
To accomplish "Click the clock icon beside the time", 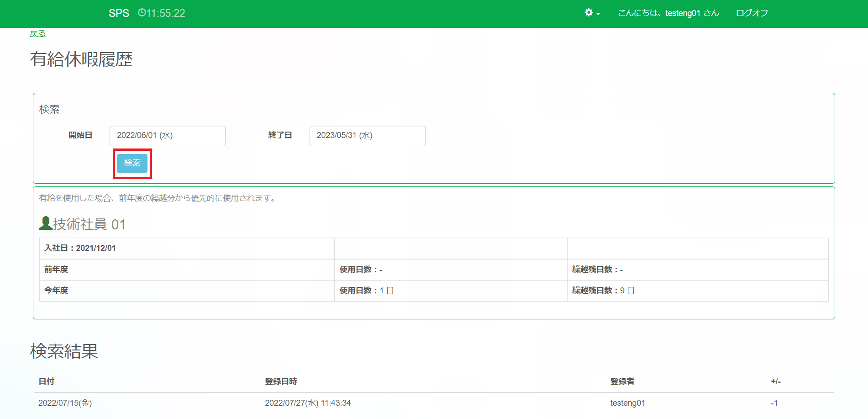I will (x=142, y=13).
